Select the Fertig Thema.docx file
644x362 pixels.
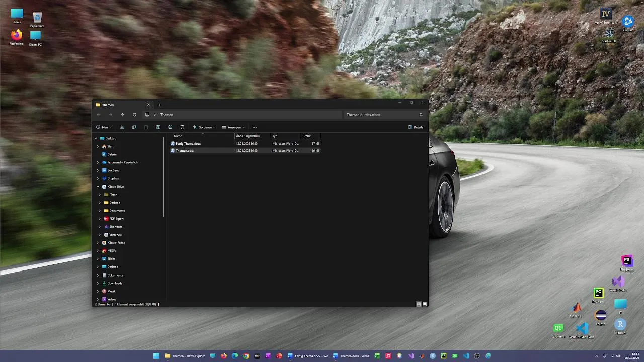(x=245, y=143)
